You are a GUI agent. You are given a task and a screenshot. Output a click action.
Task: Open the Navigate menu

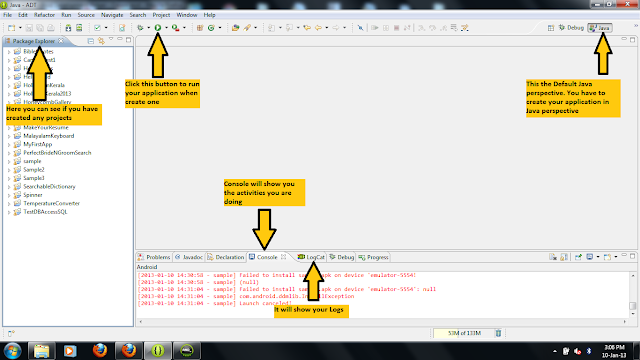click(x=112, y=15)
